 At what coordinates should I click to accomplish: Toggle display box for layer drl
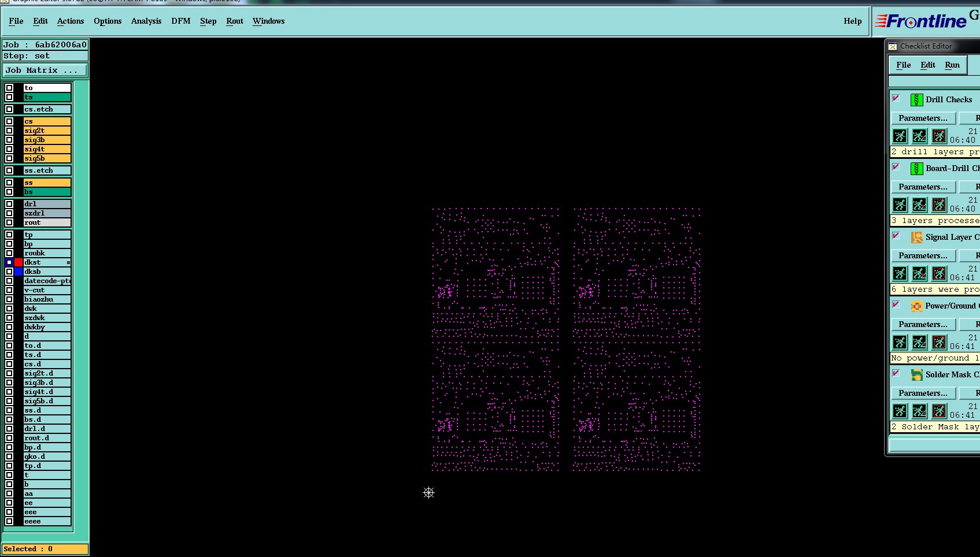click(x=9, y=204)
